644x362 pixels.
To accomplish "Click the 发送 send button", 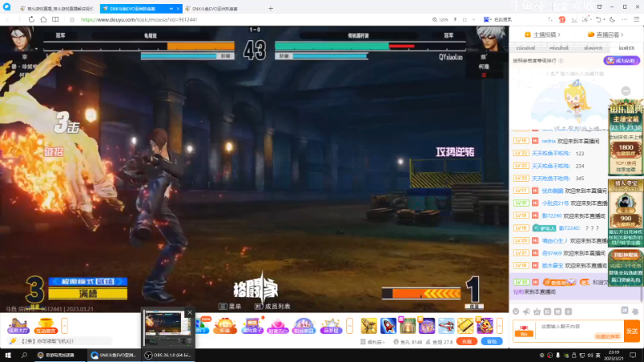I will tap(632, 331).
